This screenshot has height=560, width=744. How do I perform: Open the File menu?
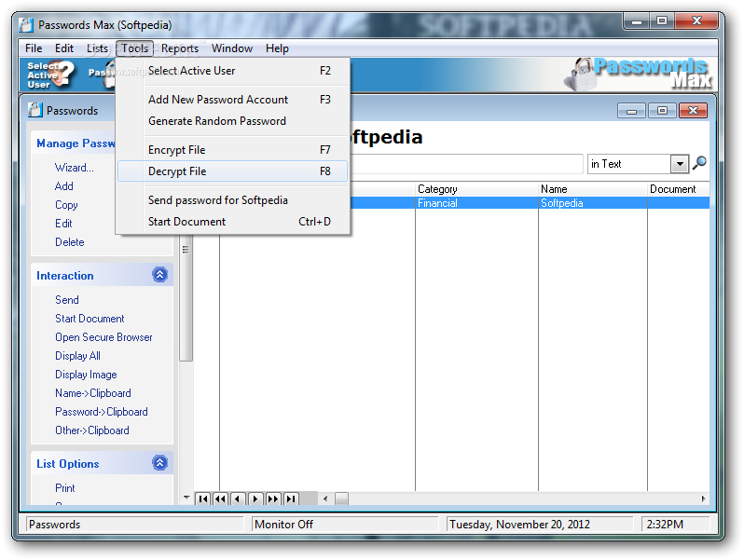(x=34, y=48)
